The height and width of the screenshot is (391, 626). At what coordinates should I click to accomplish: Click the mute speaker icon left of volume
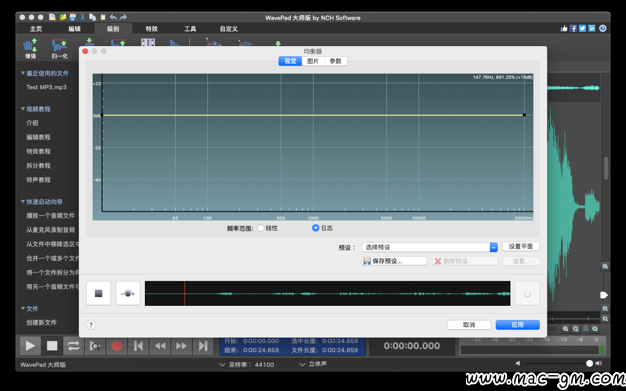click(x=518, y=363)
